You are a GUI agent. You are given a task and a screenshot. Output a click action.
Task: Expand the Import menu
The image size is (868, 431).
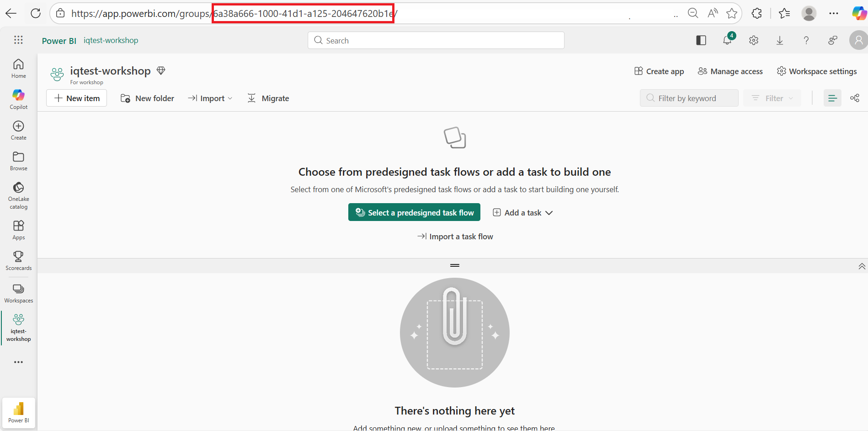pos(210,98)
